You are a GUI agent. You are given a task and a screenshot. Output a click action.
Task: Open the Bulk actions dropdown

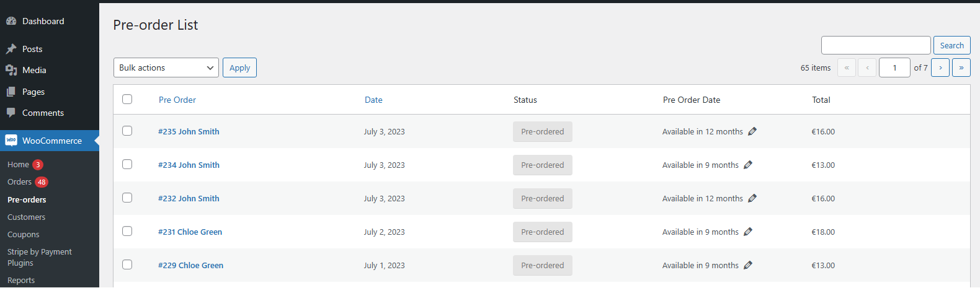[x=166, y=68]
